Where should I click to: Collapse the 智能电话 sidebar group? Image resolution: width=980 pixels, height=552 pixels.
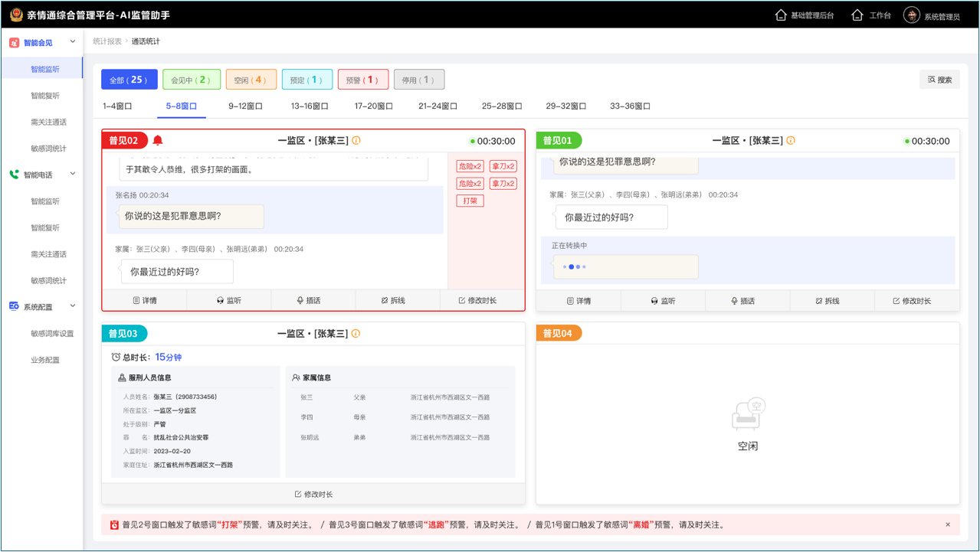click(x=73, y=175)
